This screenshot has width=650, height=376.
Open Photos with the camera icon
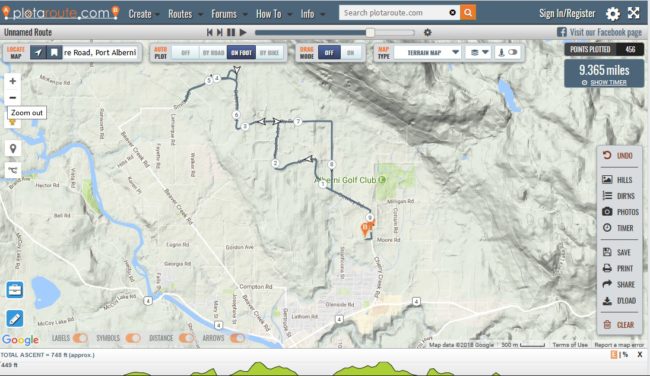[x=607, y=211]
